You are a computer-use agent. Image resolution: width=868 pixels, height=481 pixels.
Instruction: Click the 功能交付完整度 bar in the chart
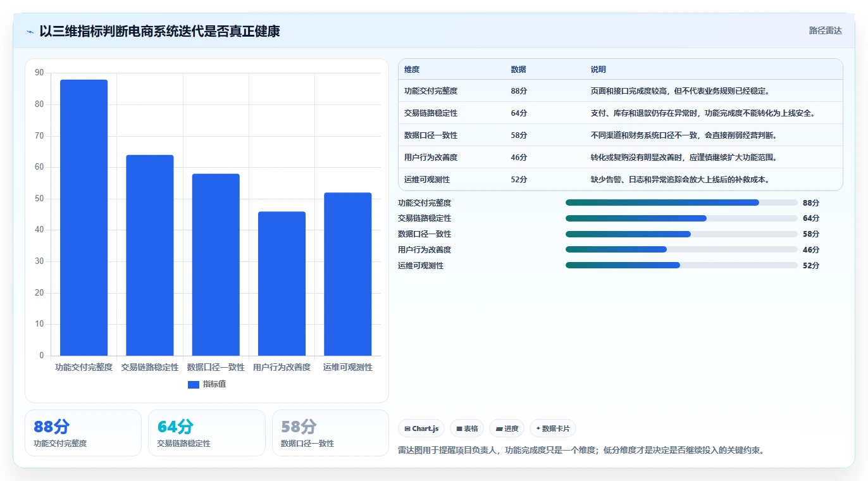[x=84, y=218]
